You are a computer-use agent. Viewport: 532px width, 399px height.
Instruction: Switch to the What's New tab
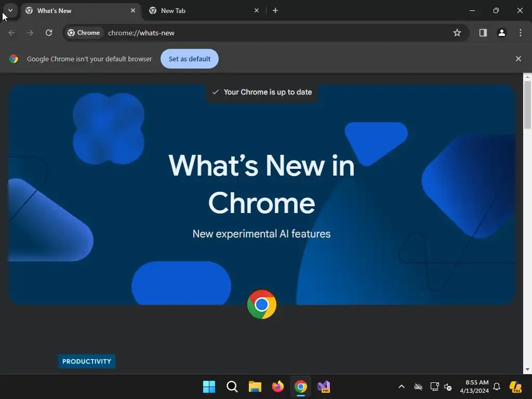coord(81,11)
